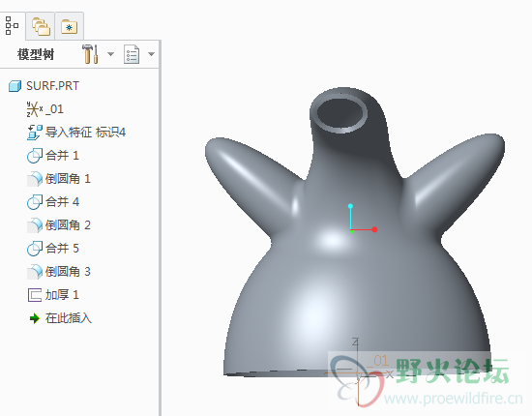This screenshot has height=416, width=532.
Task: Open the Folder Browser tab
Action: click(41, 26)
